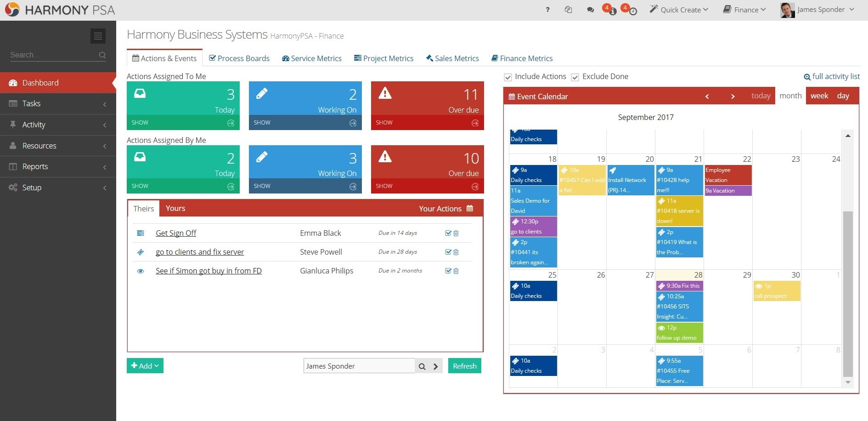The height and width of the screenshot is (421, 868).
Task: Open the Employee Vacation calendar event
Action: (728, 175)
